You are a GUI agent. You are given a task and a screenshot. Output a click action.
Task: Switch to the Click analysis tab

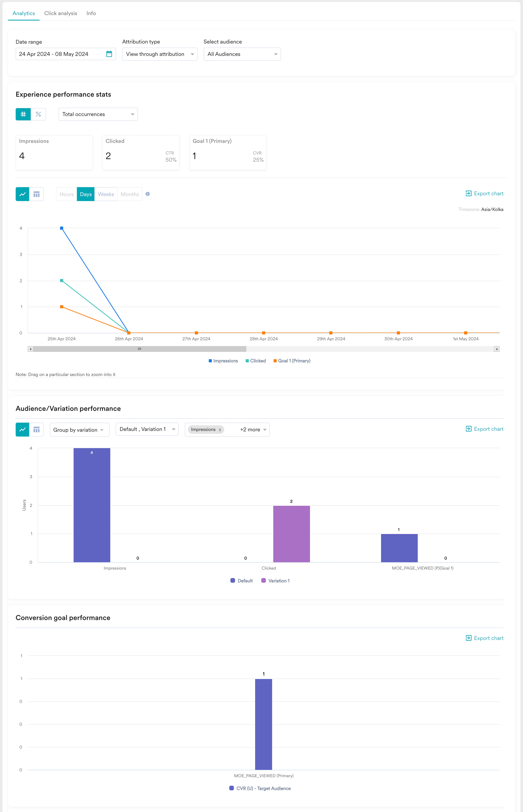point(60,13)
